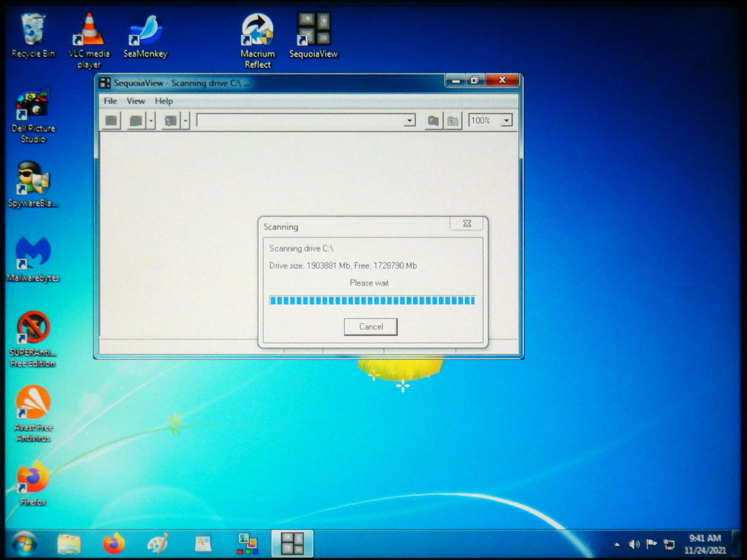Expand second toolbar icon's dropdown arrow

pos(151,121)
